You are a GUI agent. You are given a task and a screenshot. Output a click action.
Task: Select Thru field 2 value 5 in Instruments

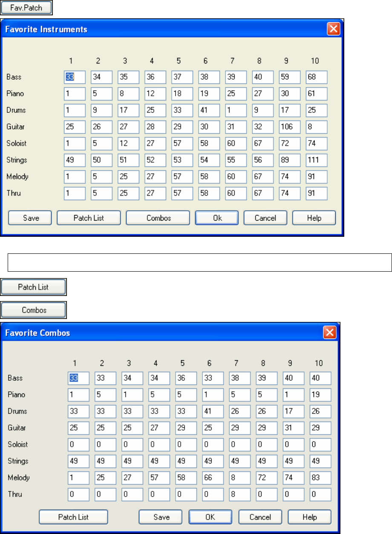point(101,193)
